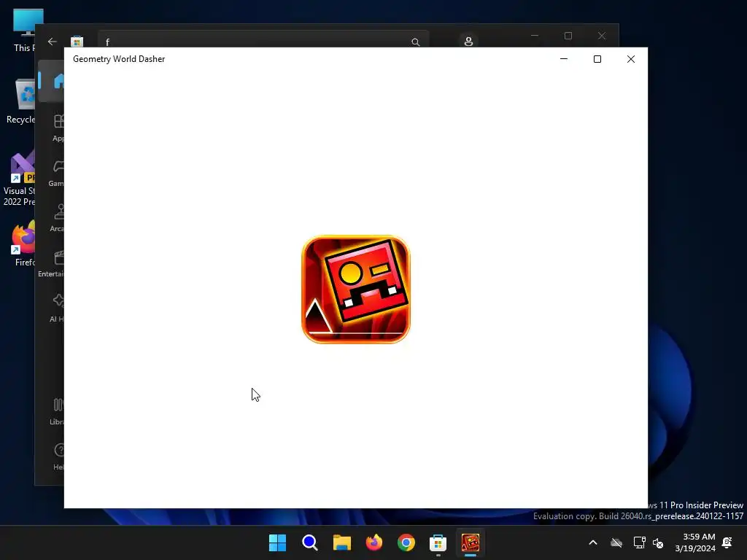This screenshot has height=560, width=747.
Task: Click the muted volume tray icon
Action: (658, 542)
